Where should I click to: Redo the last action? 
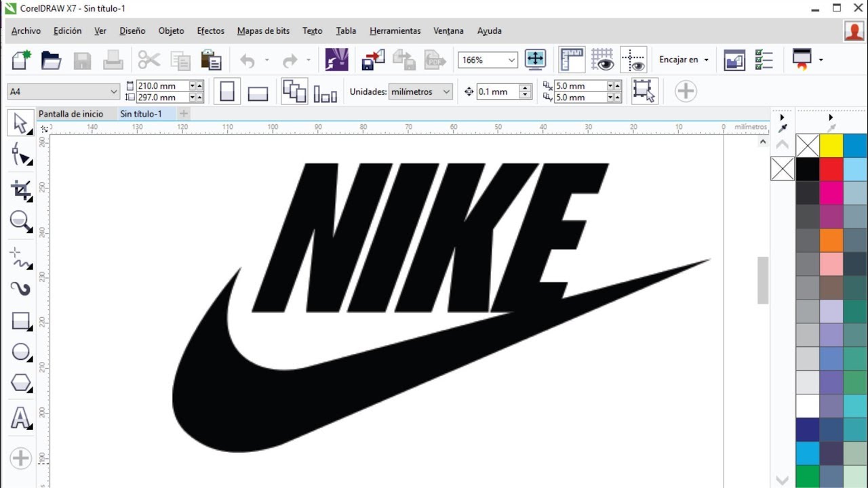click(x=290, y=60)
